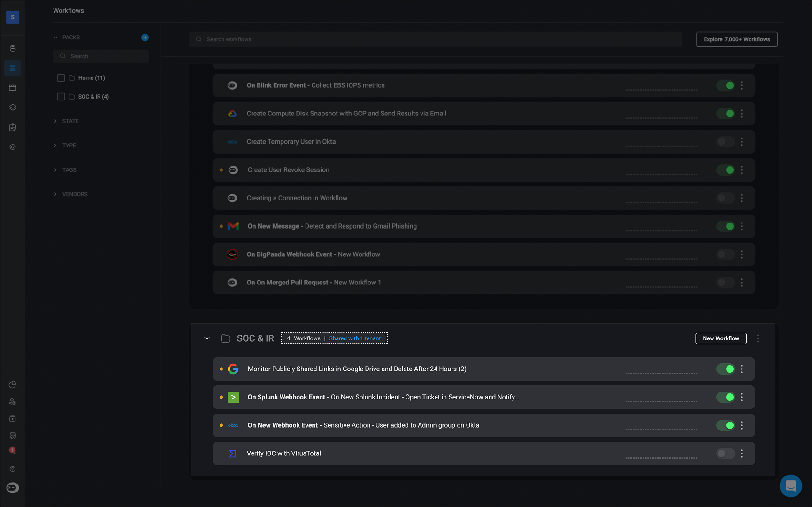812x507 pixels.
Task: Open options menu for Gmail Phishing workflow
Action: tap(742, 226)
